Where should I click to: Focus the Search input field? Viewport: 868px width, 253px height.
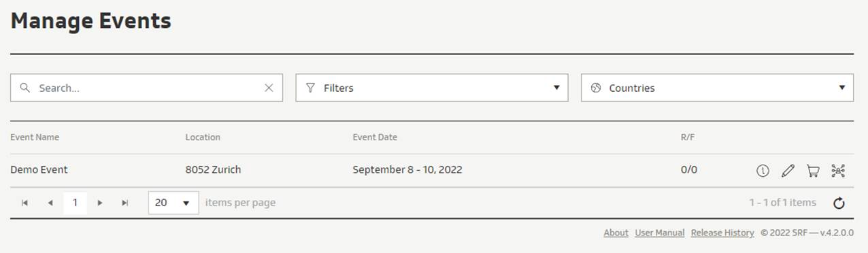[146, 88]
